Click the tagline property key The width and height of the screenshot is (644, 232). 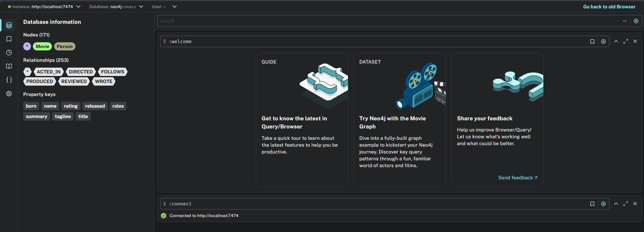(x=63, y=117)
